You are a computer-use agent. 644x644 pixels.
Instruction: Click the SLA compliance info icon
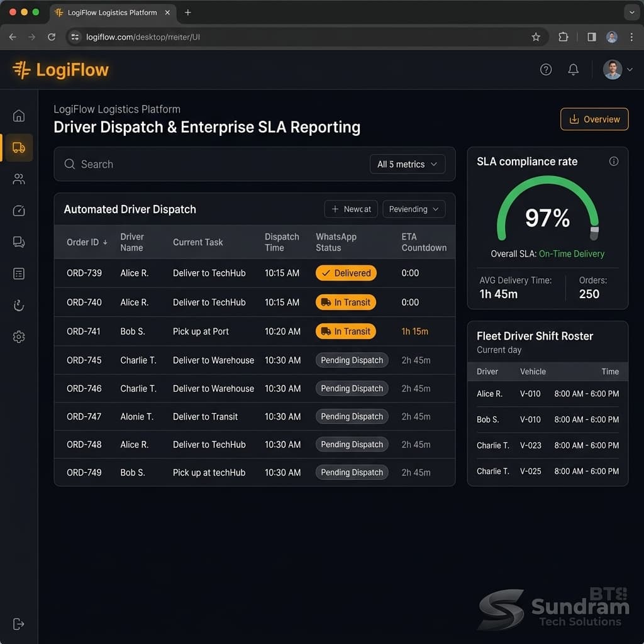pyautogui.click(x=614, y=162)
